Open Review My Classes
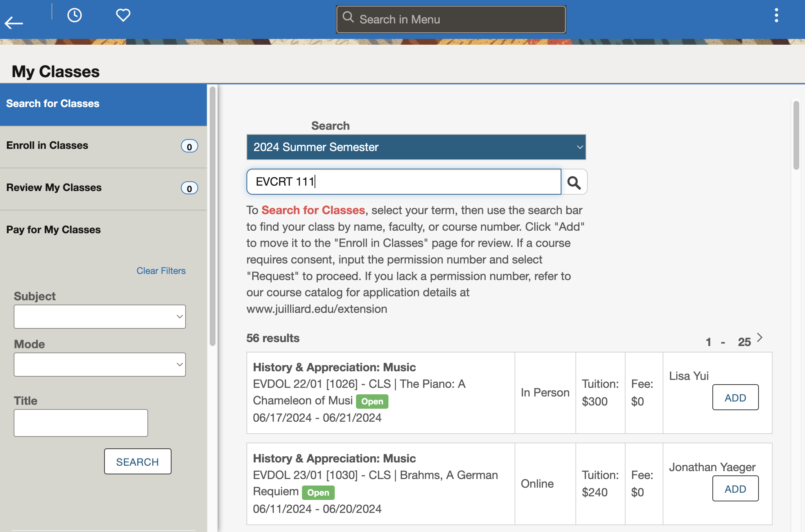805x532 pixels. tap(103, 189)
